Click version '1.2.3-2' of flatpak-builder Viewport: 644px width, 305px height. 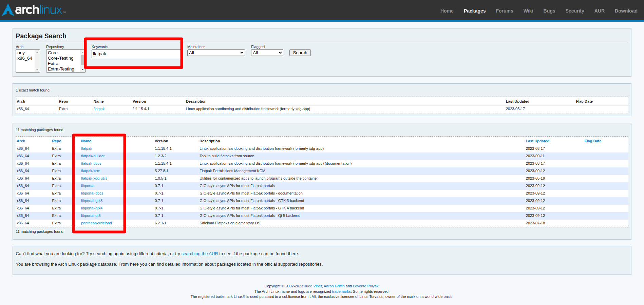[160, 156]
